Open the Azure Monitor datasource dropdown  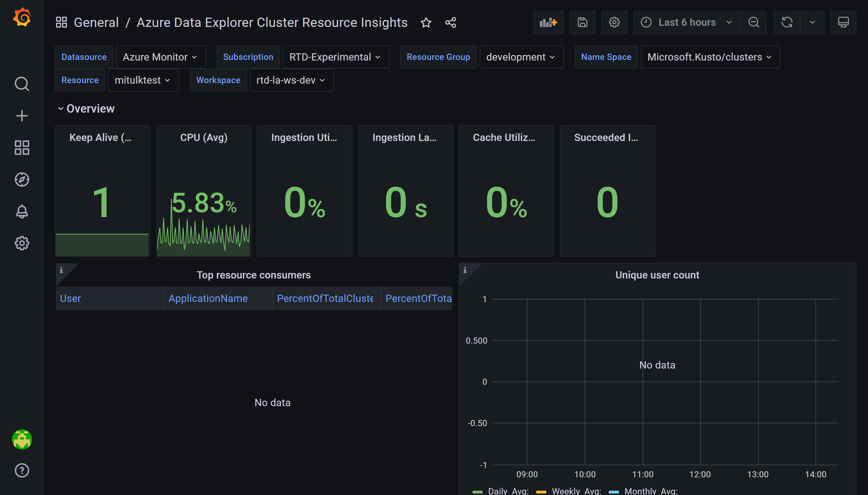click(160, 57)
